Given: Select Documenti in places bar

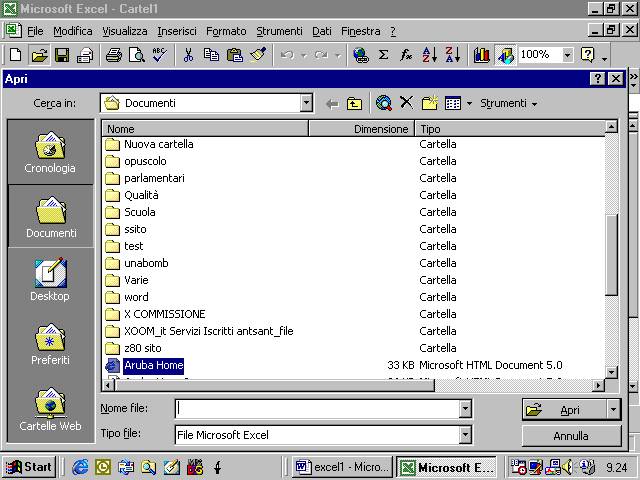Looking at the screenshot, I should point(51,217).
